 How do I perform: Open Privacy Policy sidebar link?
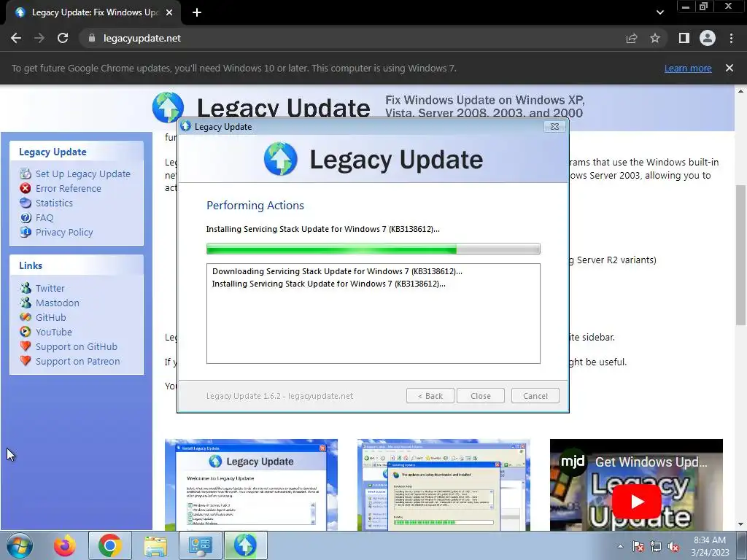coord(64,233)
